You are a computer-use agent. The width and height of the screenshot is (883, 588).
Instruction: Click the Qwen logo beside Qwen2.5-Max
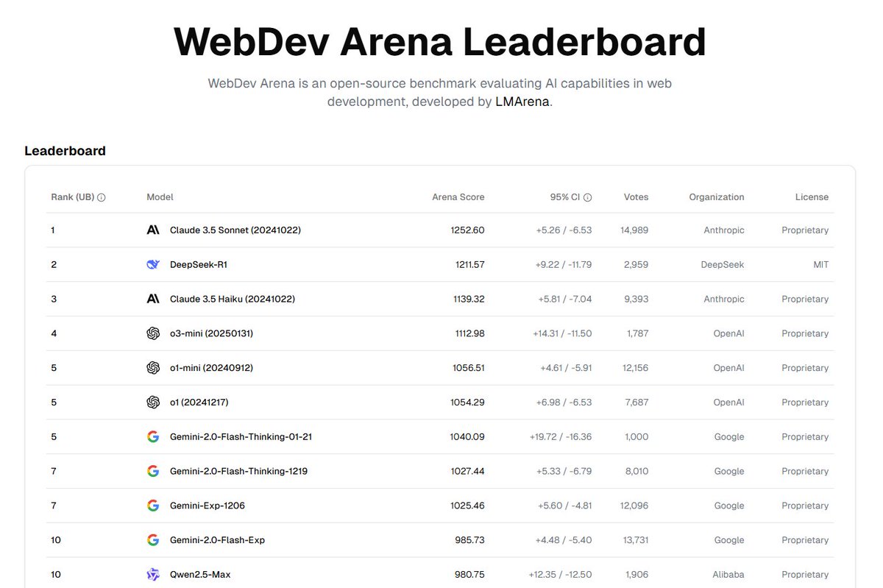click(153, 575)
